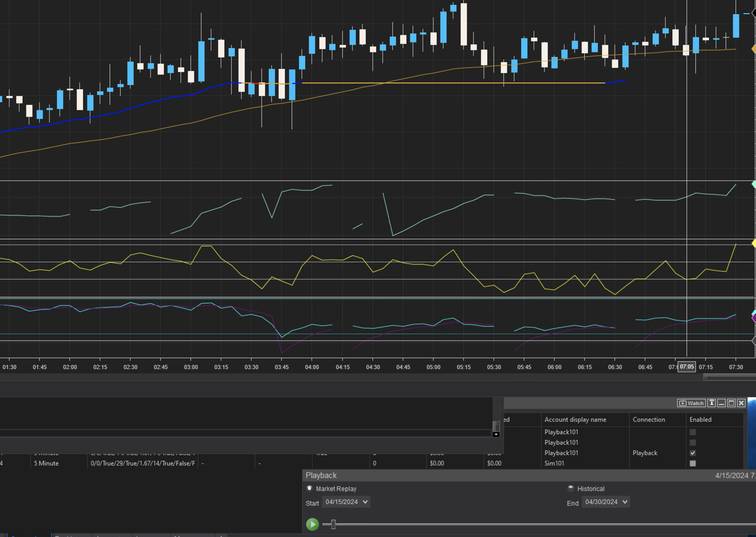Click the always-on-top pin icon

pos(711,403)
